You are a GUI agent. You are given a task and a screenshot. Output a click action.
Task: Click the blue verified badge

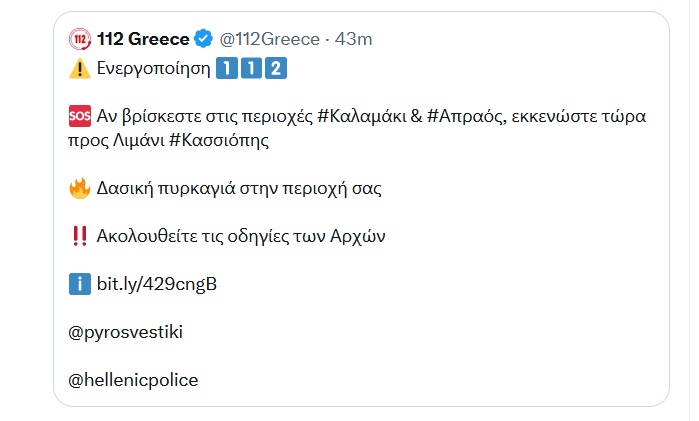coord(203,39)
